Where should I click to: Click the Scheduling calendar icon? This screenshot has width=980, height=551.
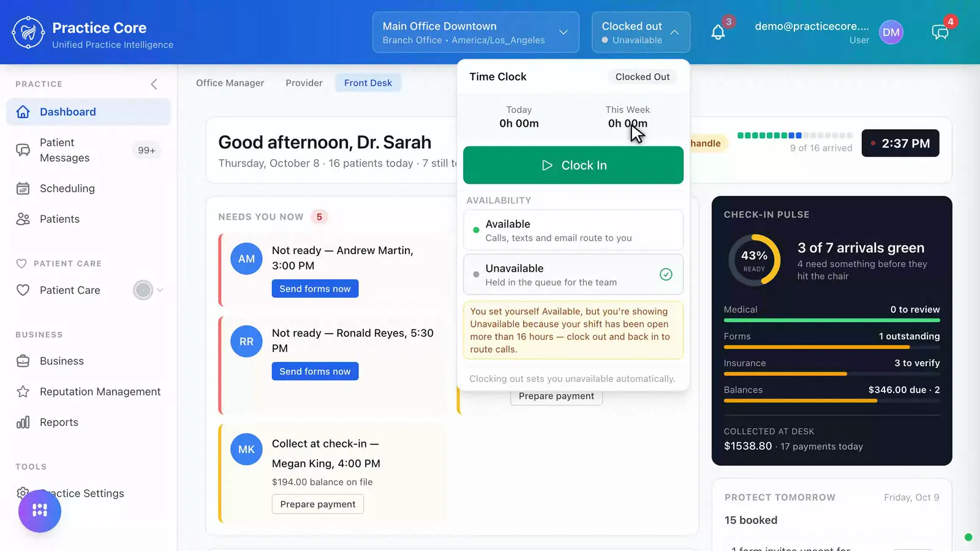point(23,189)
